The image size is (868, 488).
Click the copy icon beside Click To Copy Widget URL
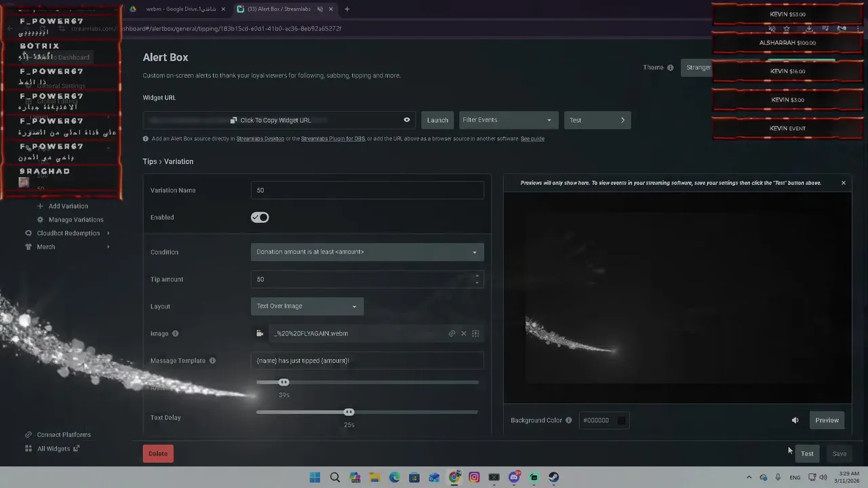coord(234,120)
